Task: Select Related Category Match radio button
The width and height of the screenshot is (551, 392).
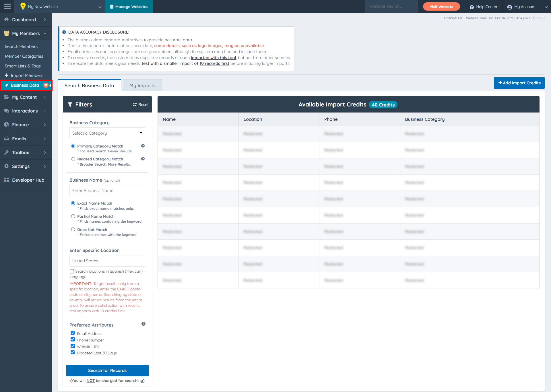Action: [73, 159]
